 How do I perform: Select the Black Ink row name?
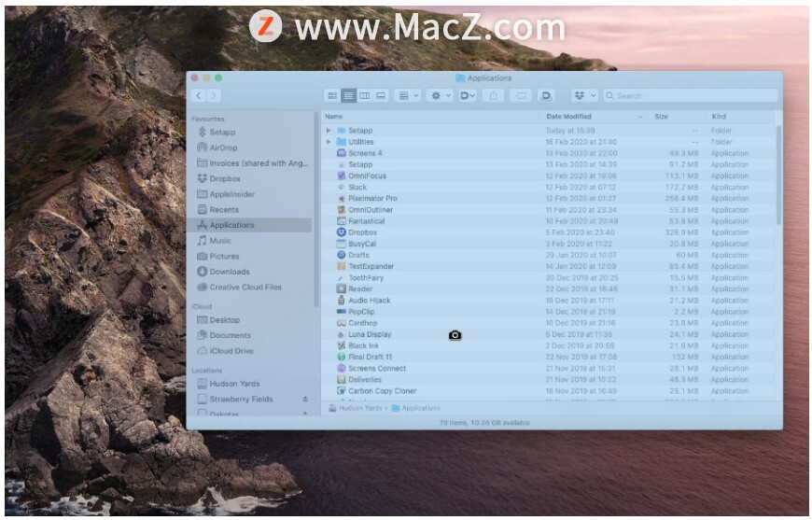[x=364, y=346]
